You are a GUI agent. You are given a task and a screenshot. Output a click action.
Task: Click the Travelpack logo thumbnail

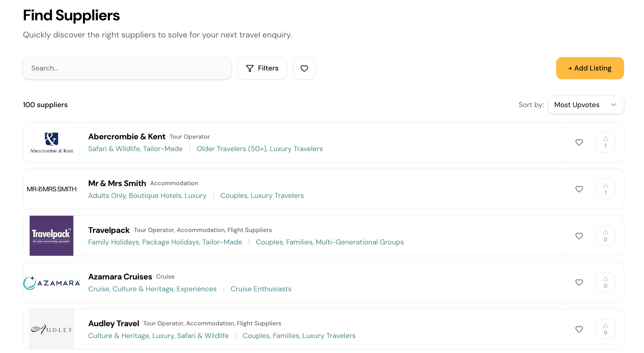pyautogui.click(x=51, y=236)
